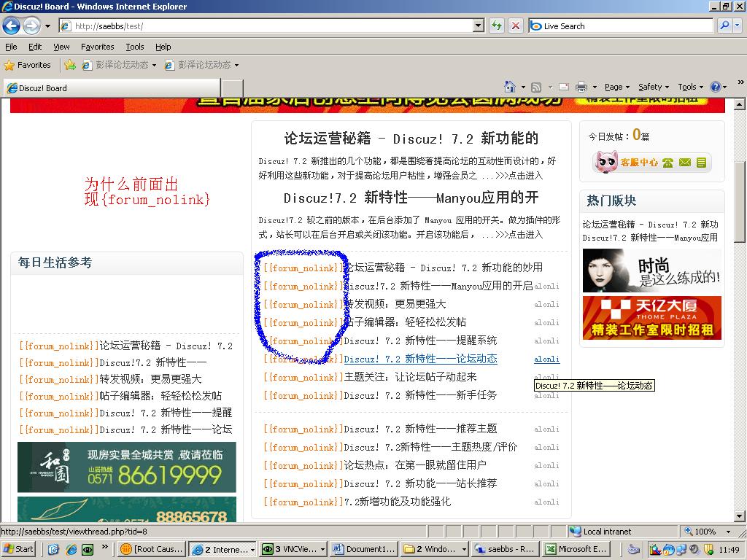Select the Discuz! Board tab
The width and height of the screenshot is (747, 560).
coord(112,88)
